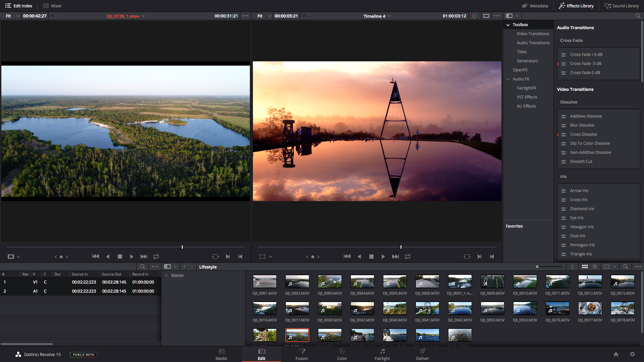644x362 pixels.
Task: Open media pool options three-dot menu
Action: pyautogui.click(x=638, y=267)
